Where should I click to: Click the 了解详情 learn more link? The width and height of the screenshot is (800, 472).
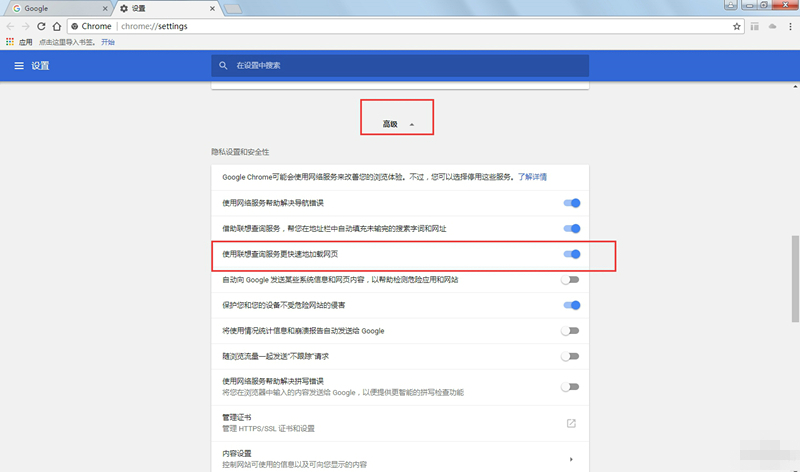tap(532, 177)
